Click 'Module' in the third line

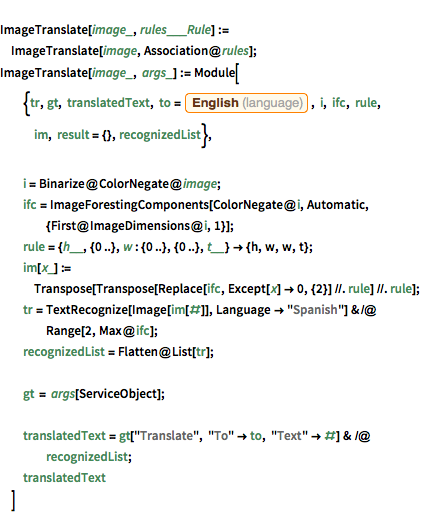(x=215, y=73)
